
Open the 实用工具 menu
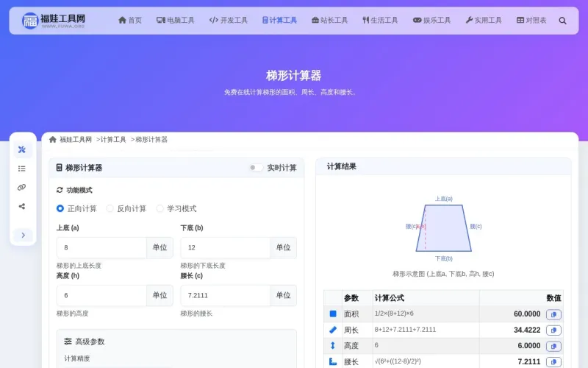point(484,21)
